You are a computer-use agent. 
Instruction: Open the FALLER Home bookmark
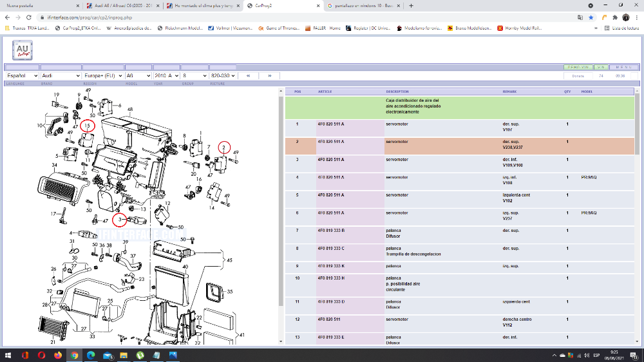(323, 28)
